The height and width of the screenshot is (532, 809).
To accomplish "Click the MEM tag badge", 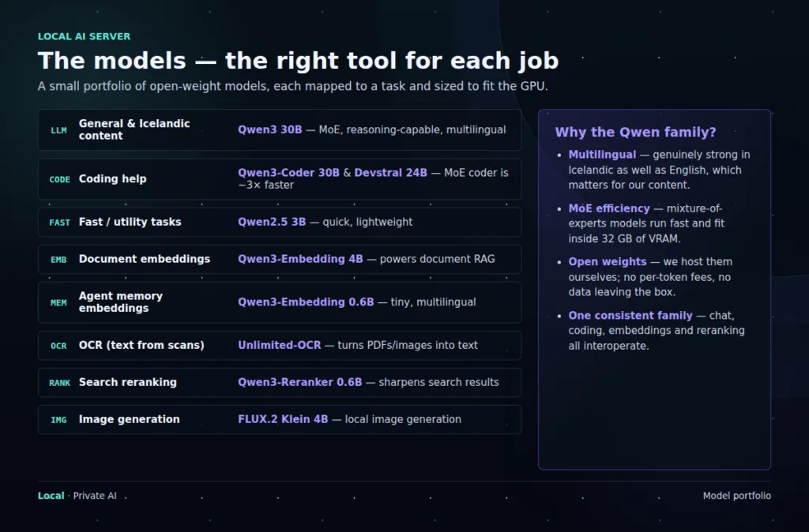I will point(58,302).
